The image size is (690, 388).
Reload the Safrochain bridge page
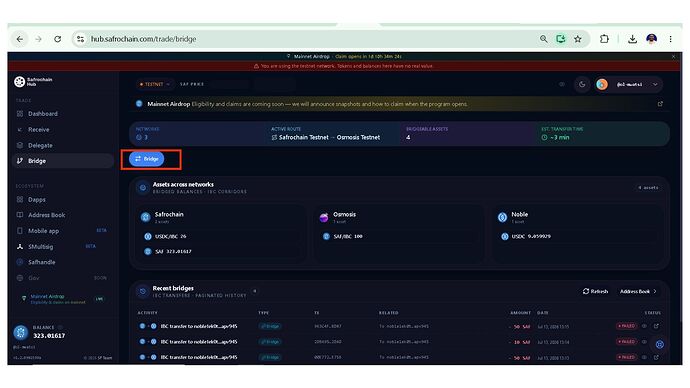tap(58, 39)
